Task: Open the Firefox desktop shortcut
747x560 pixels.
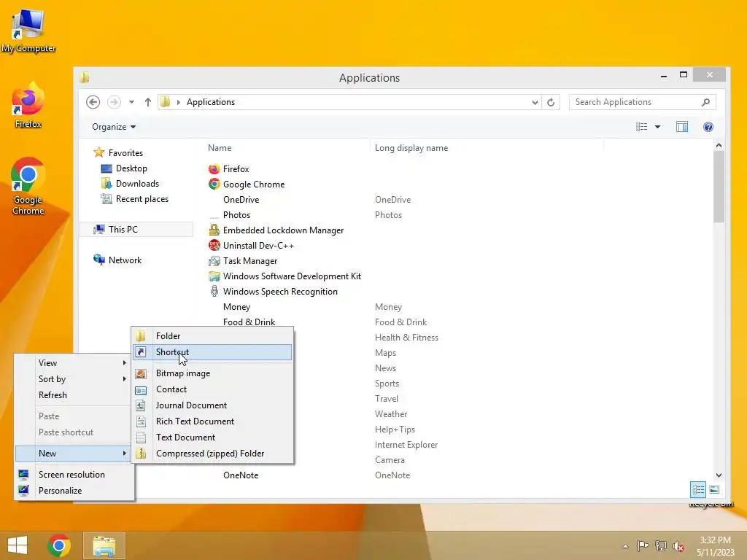Action: point(28,106)
